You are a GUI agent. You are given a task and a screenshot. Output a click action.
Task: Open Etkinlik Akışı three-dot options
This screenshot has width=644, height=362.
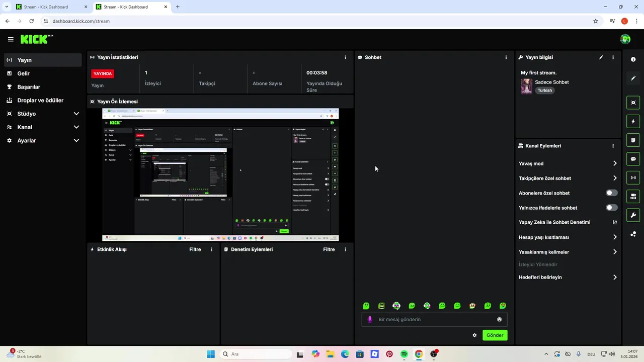pos(211,249)
